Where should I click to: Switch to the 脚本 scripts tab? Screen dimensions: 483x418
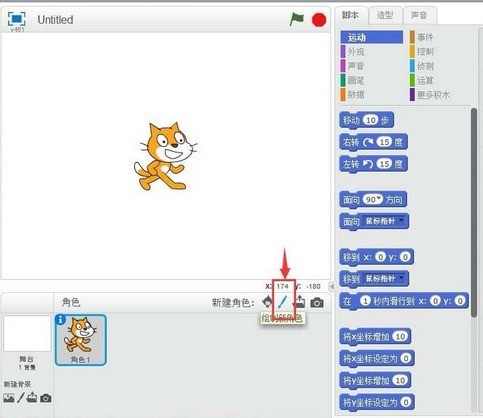pos(350,15)
